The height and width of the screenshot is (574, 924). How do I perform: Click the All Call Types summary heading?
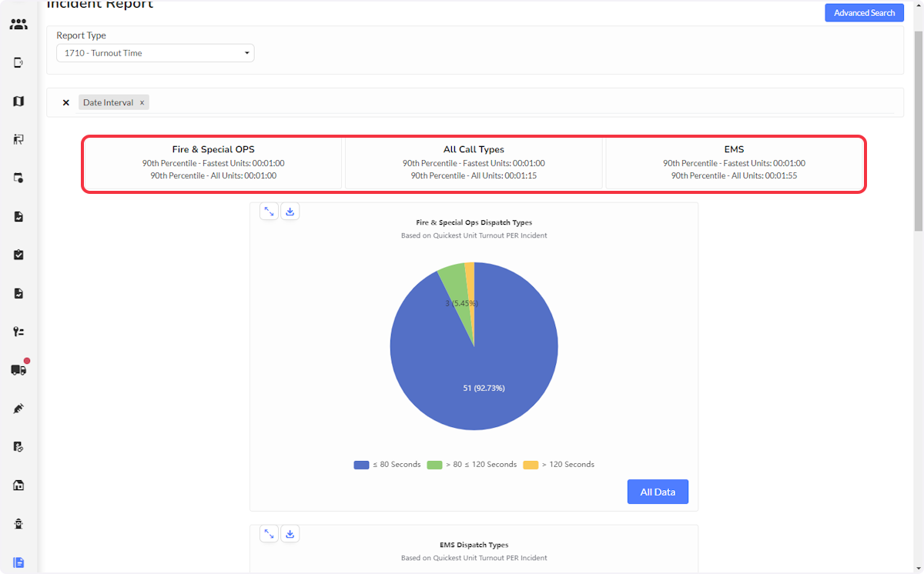click(474, 149)
